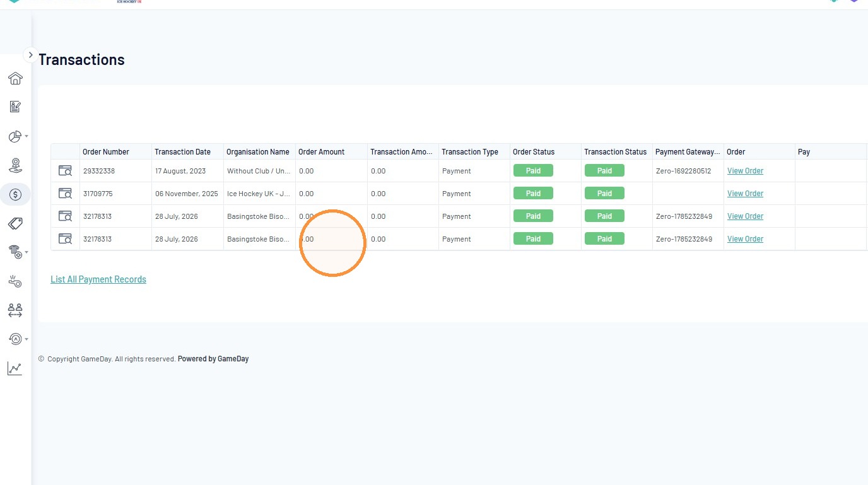Image resolution: width=868 pixels, height=485 pixels.
Task: Expand the pie chart reports menu
Action: click(15, 136)
